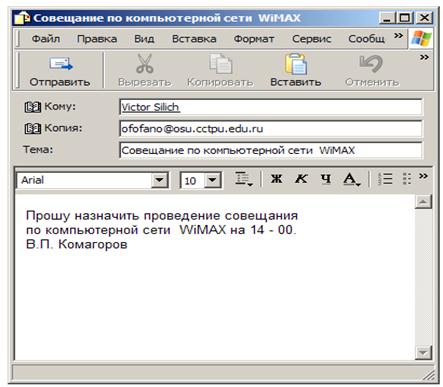Click the signature line В.П. Комагоров

point(77,244)
